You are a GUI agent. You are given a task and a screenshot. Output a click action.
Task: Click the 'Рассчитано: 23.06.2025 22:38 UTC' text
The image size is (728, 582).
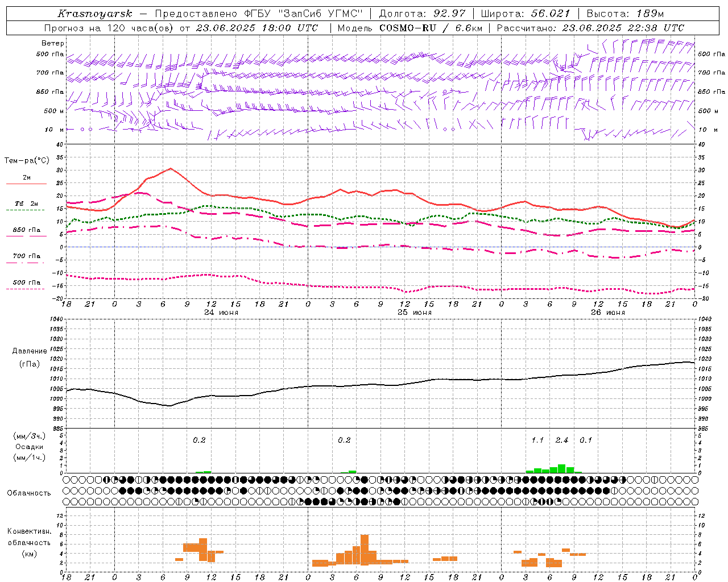(590, 28)
